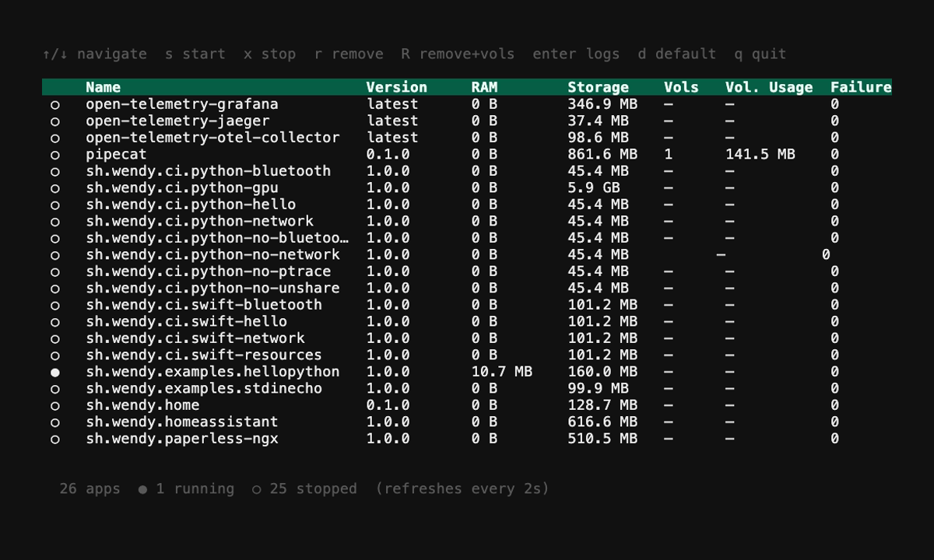Click status circle for sh.wendy.ci.python-gpu
Viewport: 934px width, 560px height.
55,188
